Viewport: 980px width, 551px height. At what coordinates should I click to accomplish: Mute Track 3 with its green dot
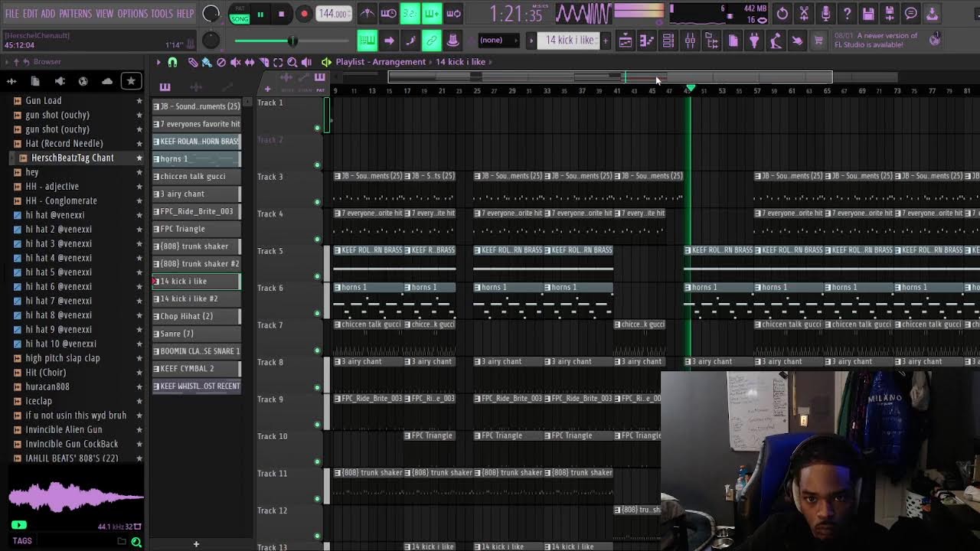(317, 202)
